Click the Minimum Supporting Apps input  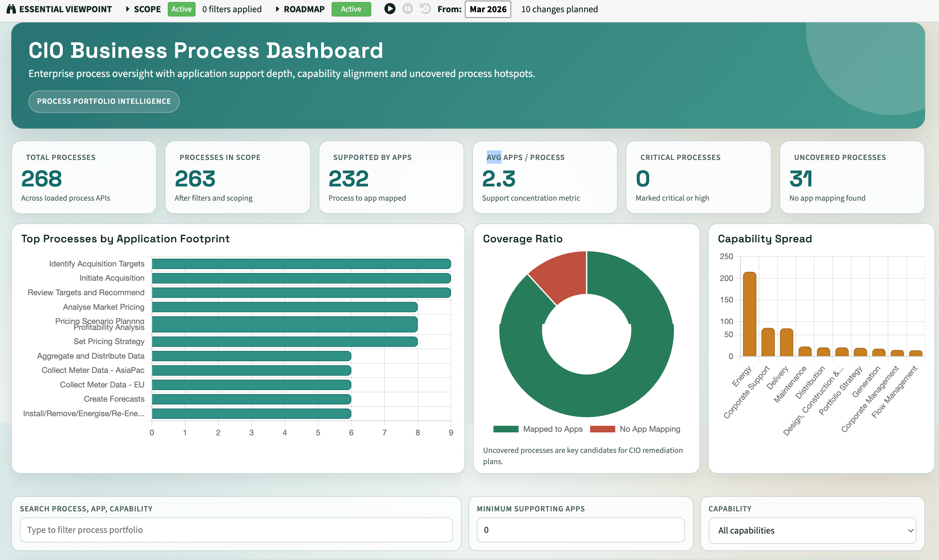(x=580, y=530)
